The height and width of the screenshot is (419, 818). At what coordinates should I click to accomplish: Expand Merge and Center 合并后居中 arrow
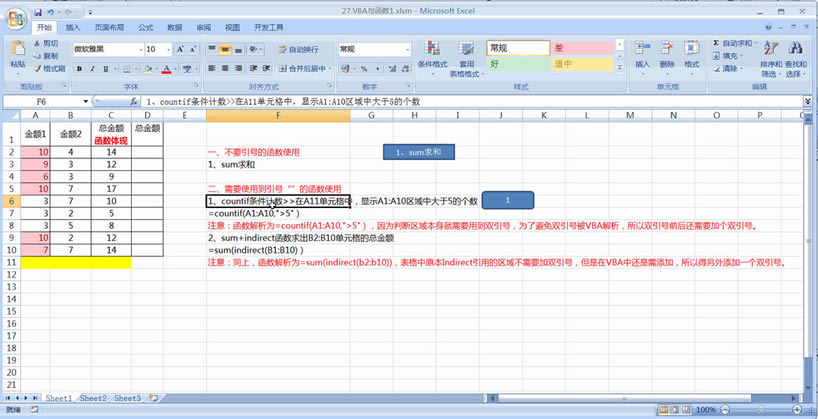coord(330,68)
